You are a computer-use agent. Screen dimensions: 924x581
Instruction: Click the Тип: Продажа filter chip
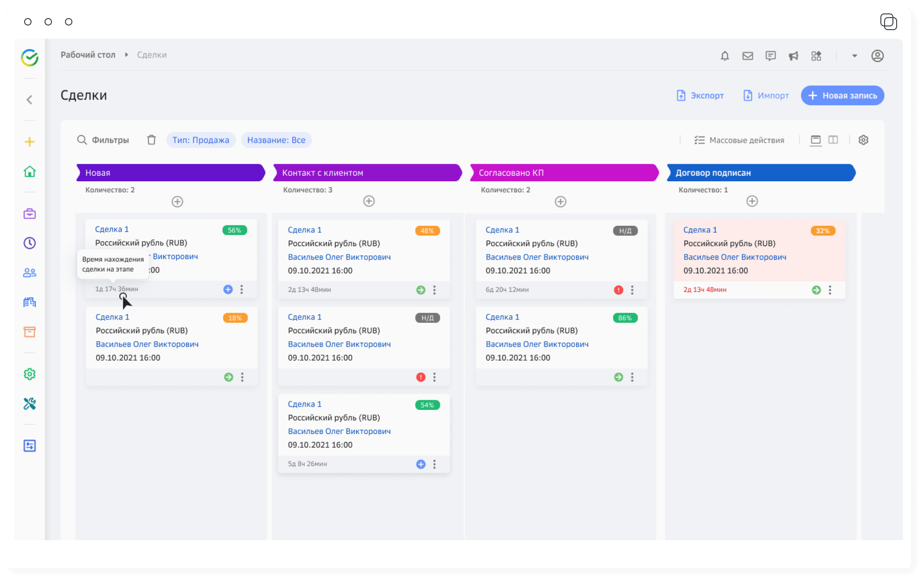click(200, 140)
